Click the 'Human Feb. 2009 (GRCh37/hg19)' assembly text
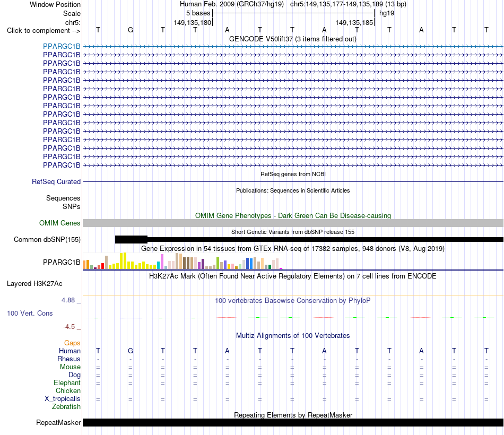Viewport: 504px width, 435px height. [x=232, y=4]
